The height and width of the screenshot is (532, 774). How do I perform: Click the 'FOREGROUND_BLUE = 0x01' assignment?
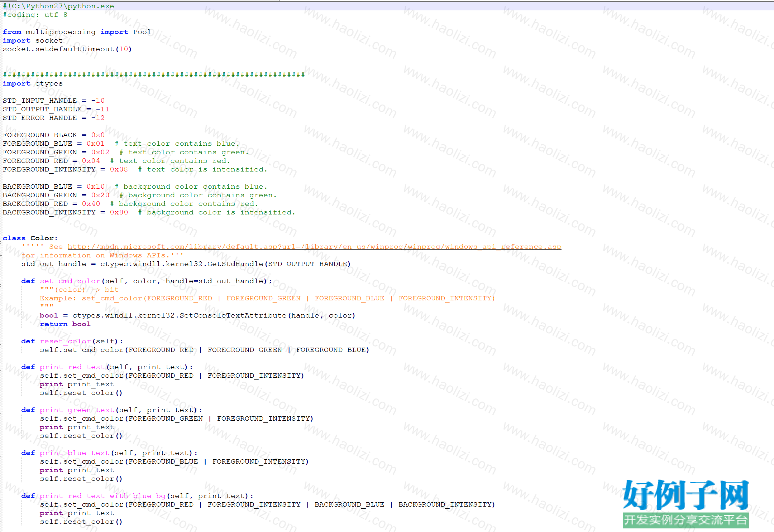pos(54,144)
